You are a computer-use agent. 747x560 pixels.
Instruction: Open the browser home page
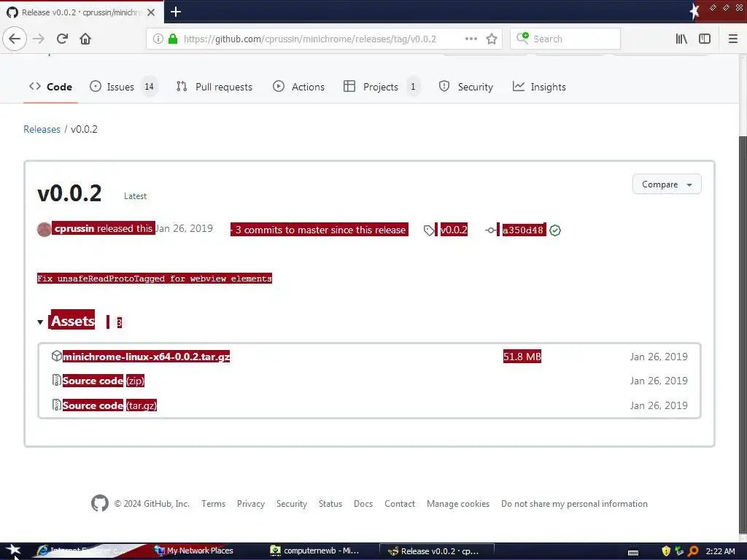pos(85,39)
